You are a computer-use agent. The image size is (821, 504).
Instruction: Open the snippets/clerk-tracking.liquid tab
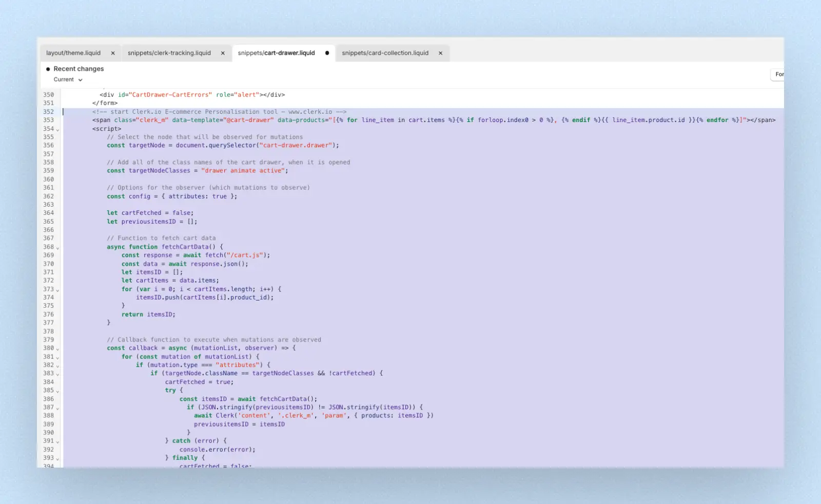[169, 53]
